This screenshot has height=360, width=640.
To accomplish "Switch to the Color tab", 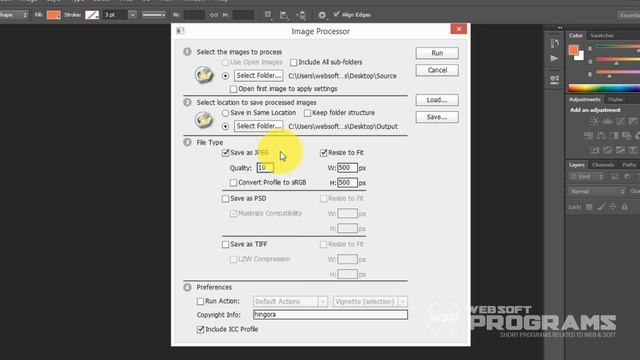I will [576, 36].
